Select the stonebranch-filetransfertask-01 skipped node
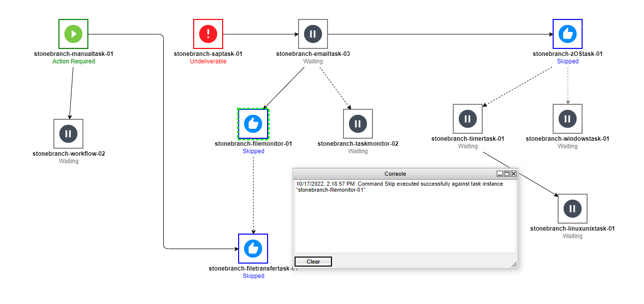 tap(253, 249)
